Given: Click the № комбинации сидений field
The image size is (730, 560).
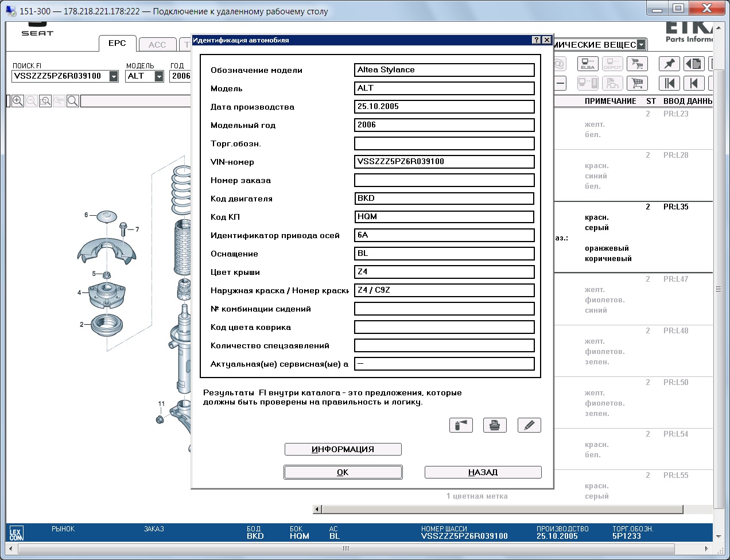Looking at the screenshot, I should [444, 309].
